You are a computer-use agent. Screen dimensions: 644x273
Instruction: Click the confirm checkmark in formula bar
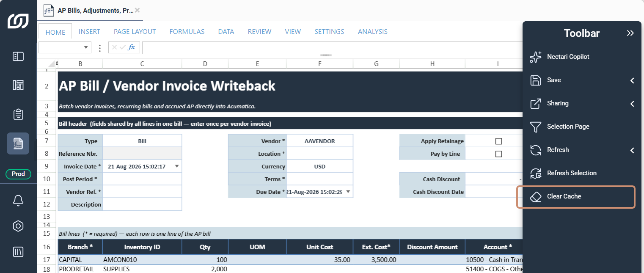122,47
